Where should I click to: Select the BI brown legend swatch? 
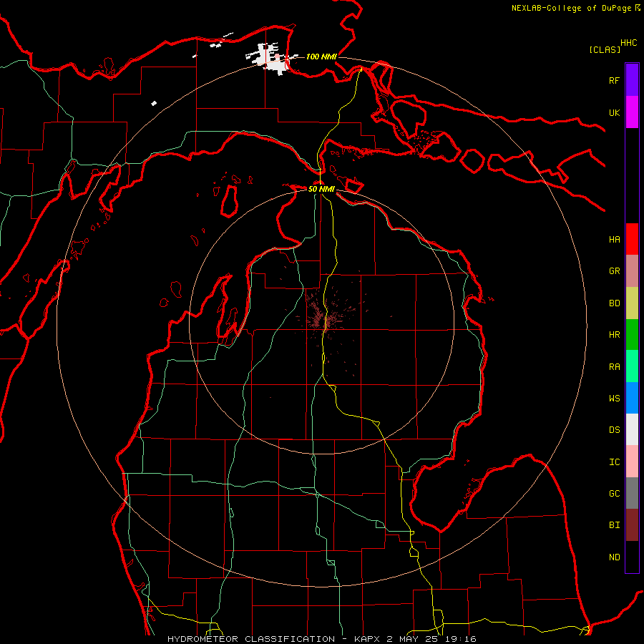pos(632,525)
